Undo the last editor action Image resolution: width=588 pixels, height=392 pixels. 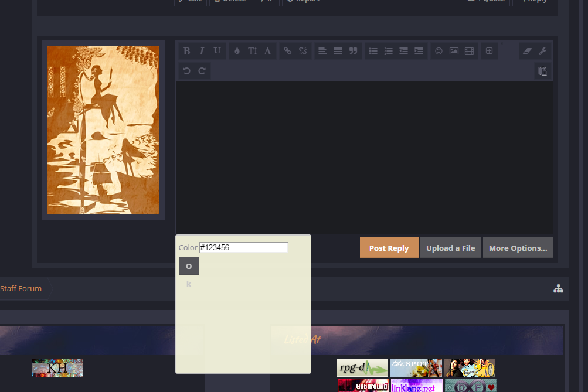coord(186,71)
